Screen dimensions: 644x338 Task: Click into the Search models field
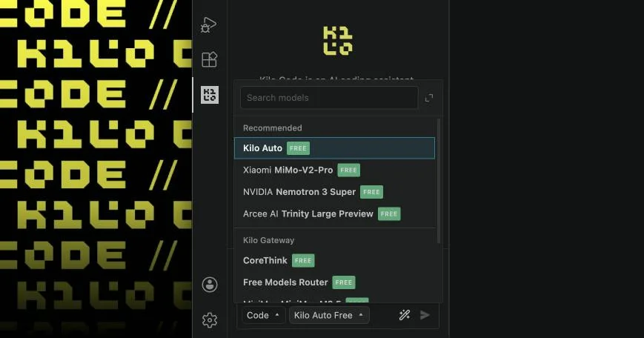tap(329, 98)
